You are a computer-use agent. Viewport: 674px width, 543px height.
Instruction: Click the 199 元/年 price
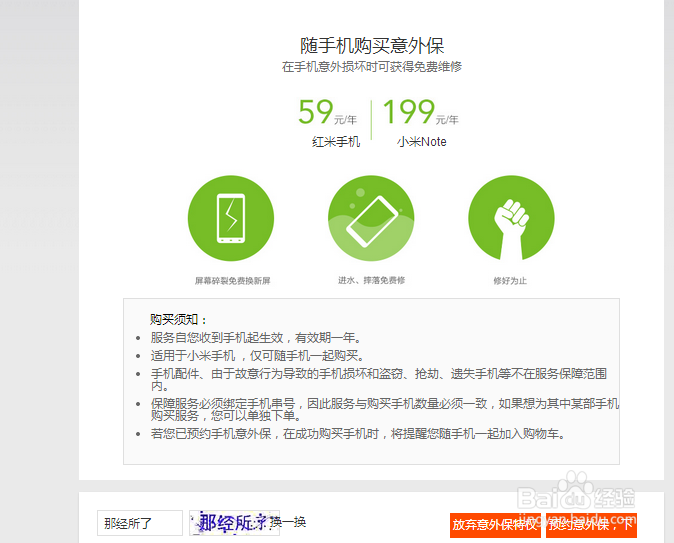click(420, 112)
